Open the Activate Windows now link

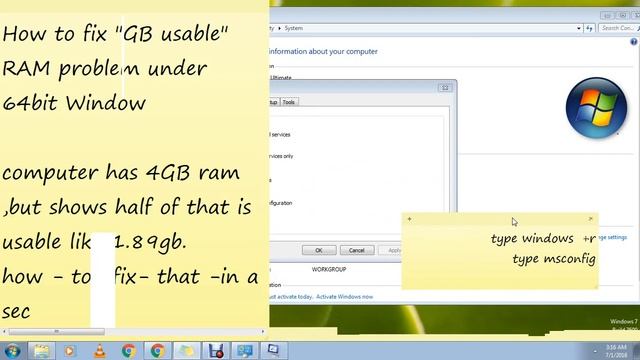tap(344, 297)
